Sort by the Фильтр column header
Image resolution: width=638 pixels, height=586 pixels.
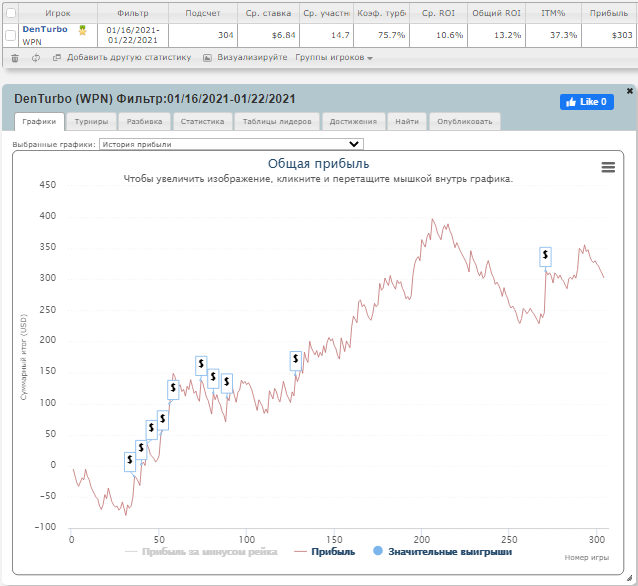pos(133,13)
